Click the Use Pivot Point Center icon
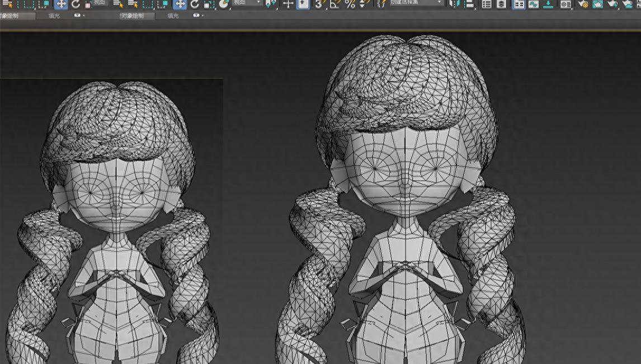Viewport: 641px width, 364px height. 271,4
